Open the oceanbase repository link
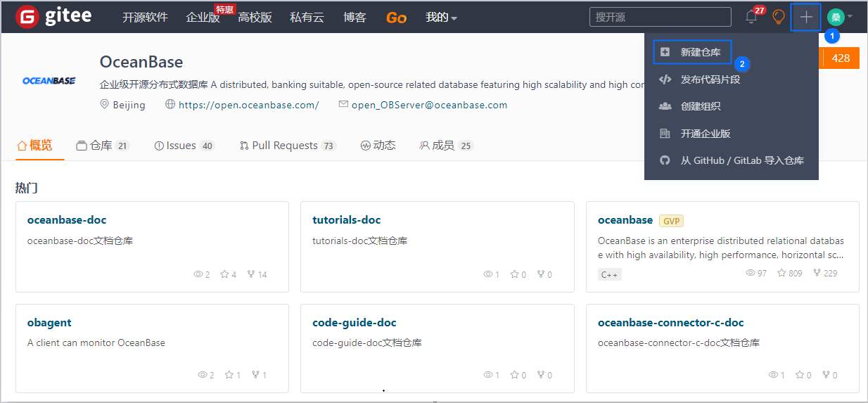Image resolution: width=868 pixels, height=403 pixels. [x=625, y=220]
